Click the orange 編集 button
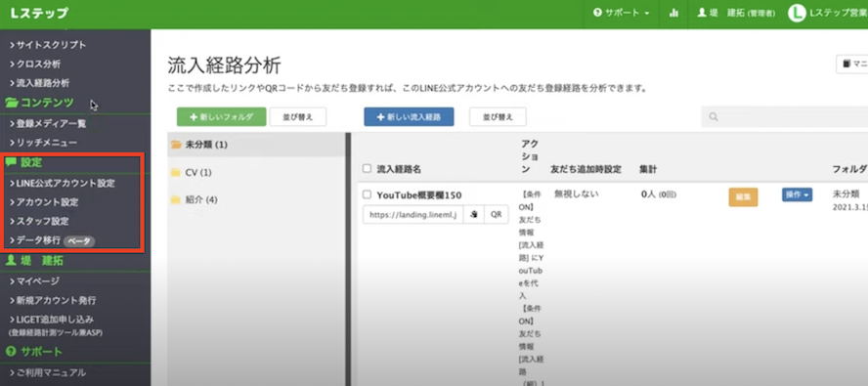 [x=743, y=197]
